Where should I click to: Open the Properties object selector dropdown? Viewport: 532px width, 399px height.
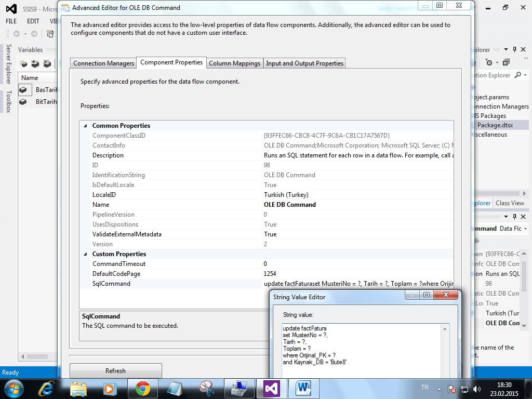[x=526, y=229]
